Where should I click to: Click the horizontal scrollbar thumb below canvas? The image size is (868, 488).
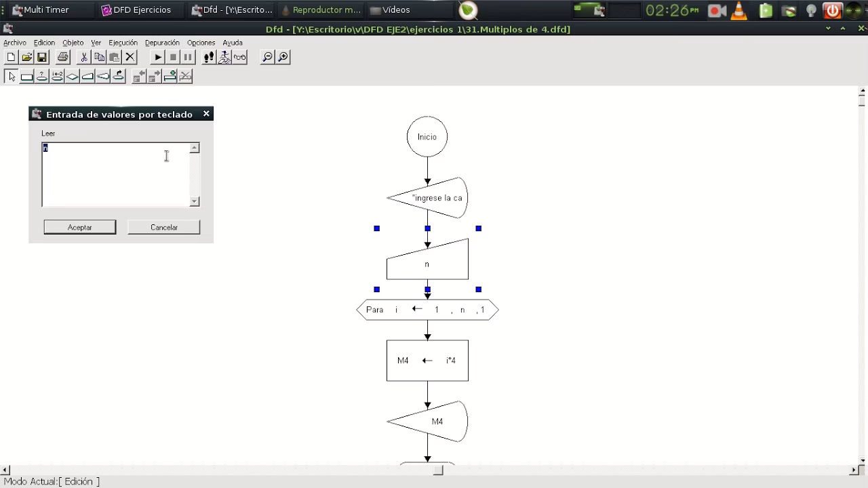click(x=438, y=470)
